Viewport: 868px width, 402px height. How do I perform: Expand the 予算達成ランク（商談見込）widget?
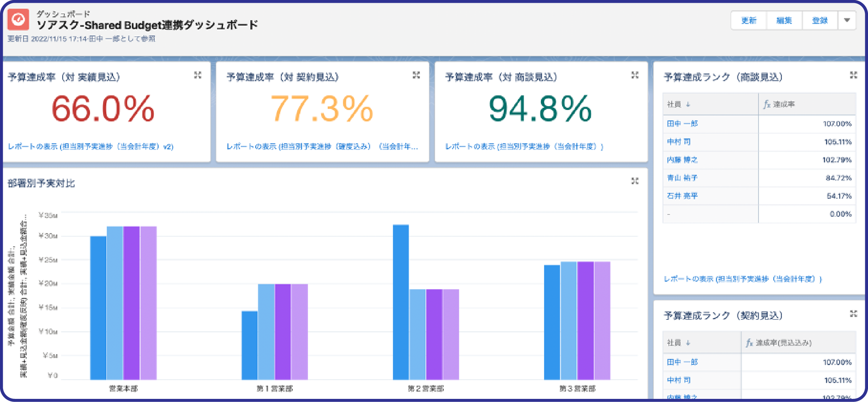point(853,75)
